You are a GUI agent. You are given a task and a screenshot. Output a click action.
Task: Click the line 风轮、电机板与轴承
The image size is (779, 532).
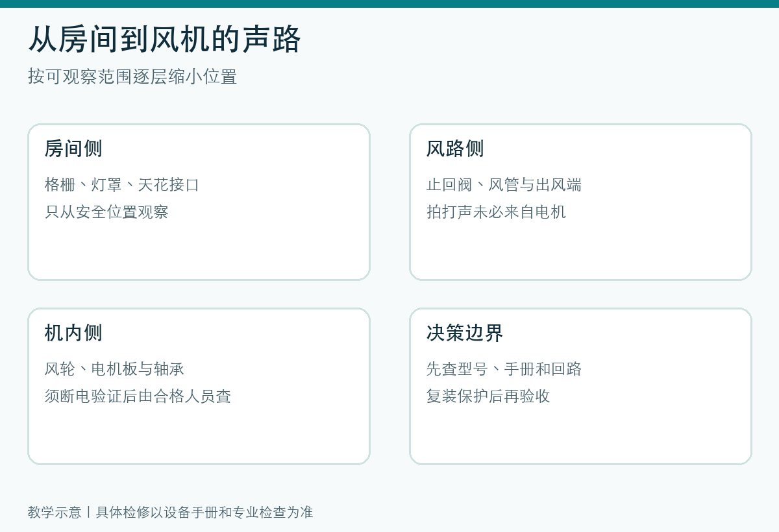(x=114, y=369)
